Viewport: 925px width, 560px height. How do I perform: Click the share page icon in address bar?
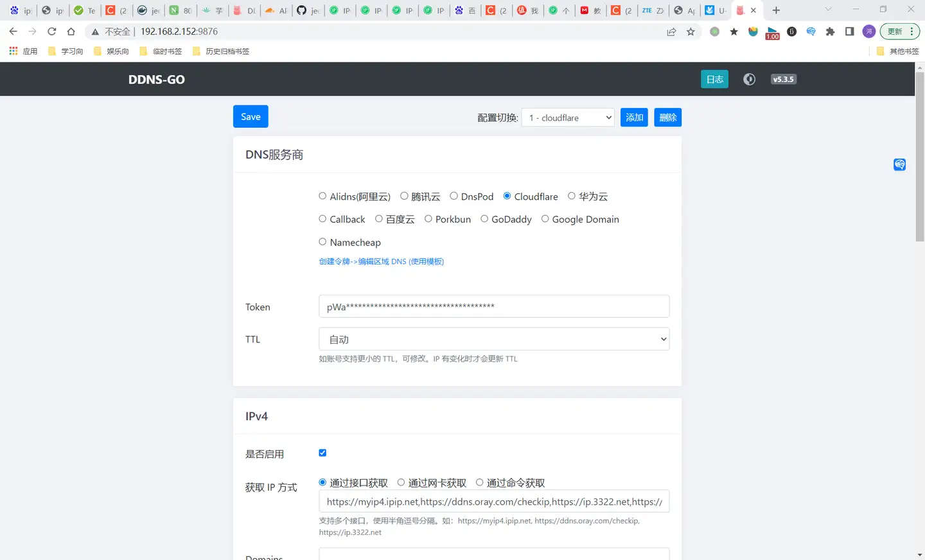(x=671, y=31)
